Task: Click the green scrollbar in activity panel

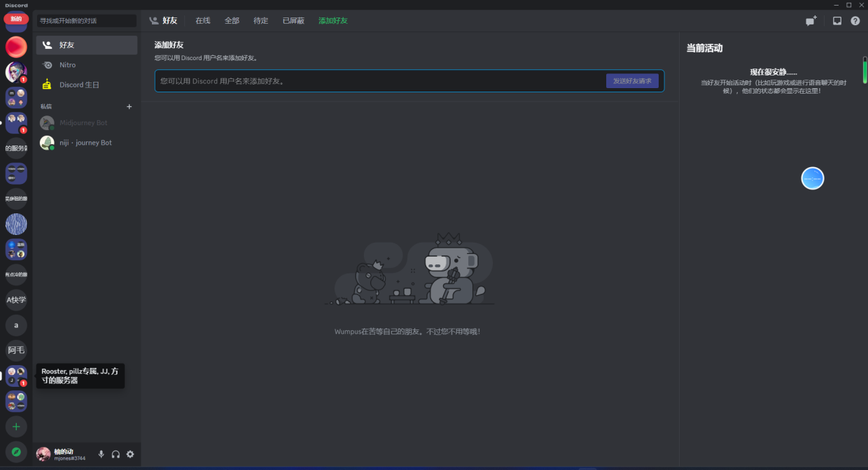Action: coord(864,71)
